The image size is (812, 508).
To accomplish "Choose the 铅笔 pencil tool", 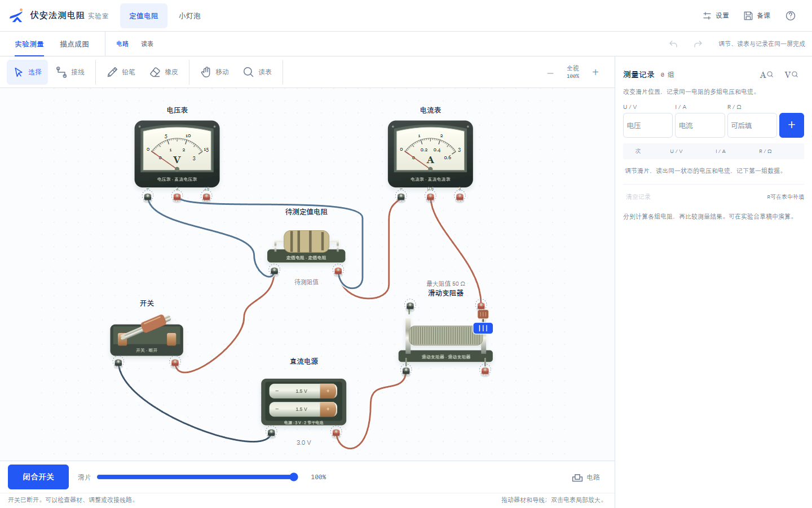I will tap(121, 72).
